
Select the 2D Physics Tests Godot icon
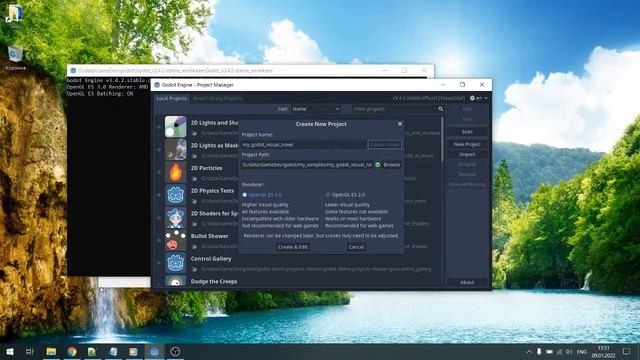[176, 195]
